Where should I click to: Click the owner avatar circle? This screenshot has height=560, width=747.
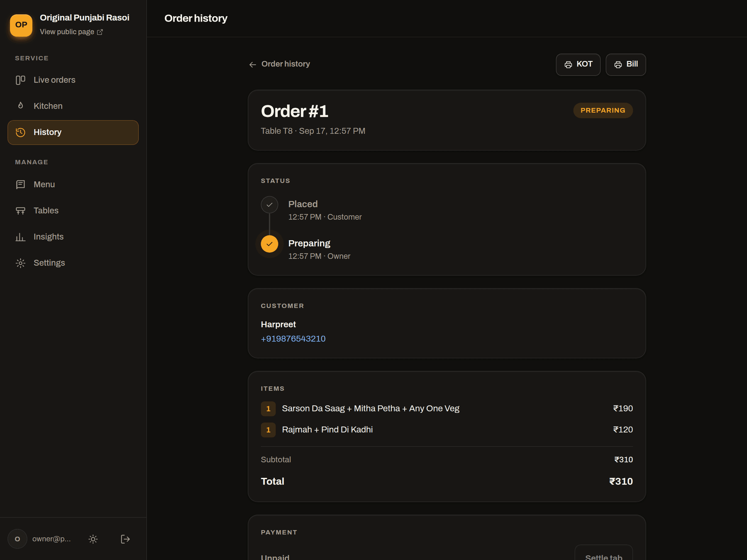pos(17,539)
